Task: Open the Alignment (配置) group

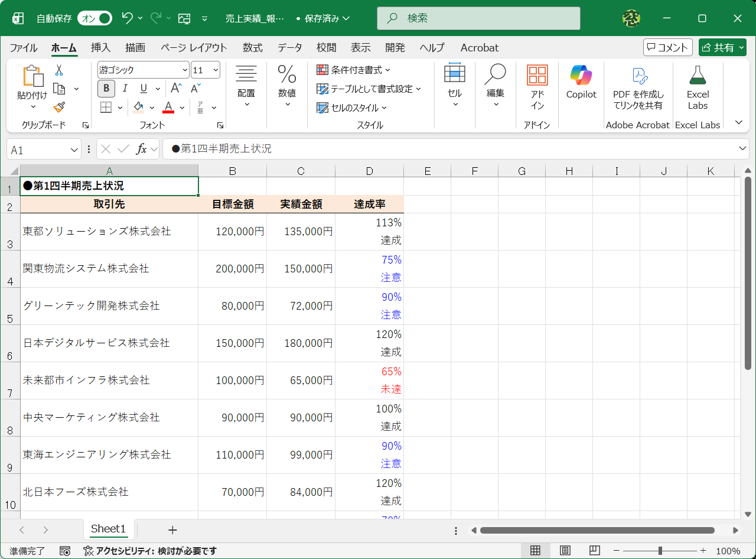Action: pyautogui.click(x=246, y=86)
